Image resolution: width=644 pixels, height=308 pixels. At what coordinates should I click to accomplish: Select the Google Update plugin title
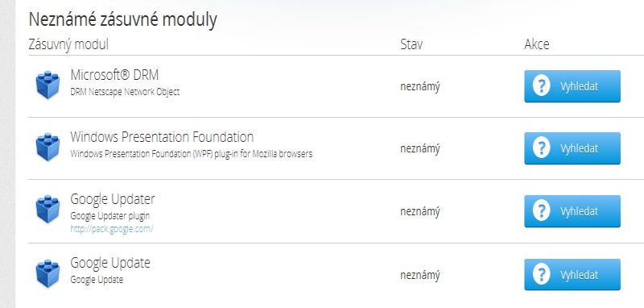110,263
